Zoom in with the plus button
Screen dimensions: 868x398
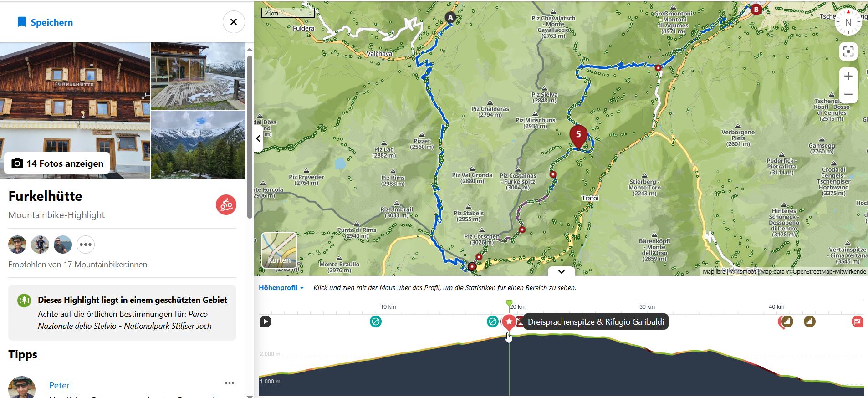point(848,76)
